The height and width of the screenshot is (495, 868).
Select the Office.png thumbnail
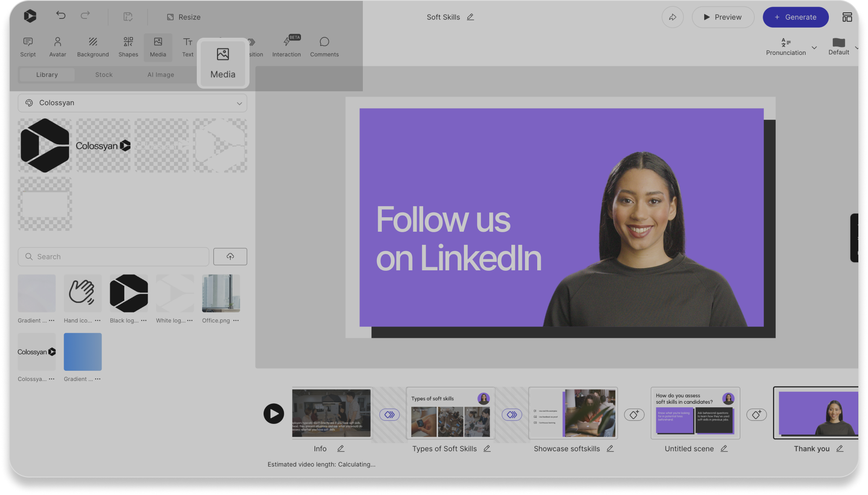tap(221, 293)
